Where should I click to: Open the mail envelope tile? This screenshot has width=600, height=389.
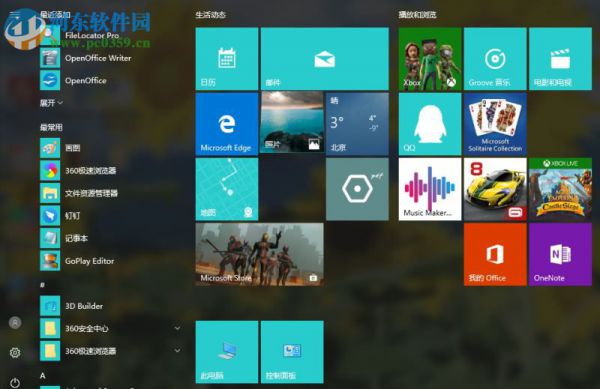324,59
